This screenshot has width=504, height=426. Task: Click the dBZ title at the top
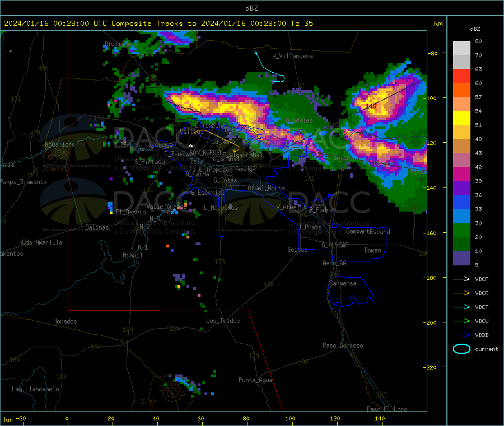(x=251, y=8)
